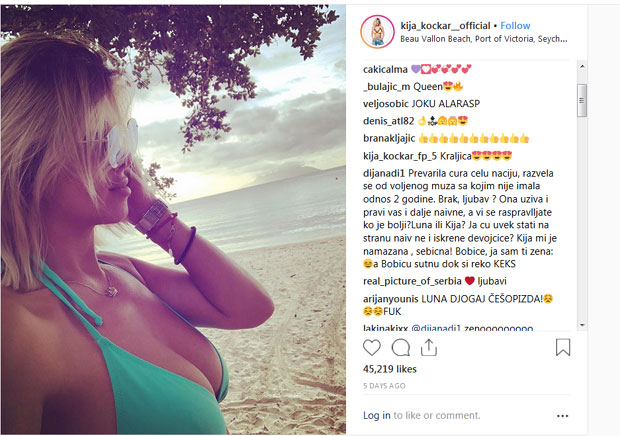Open arijanyounis commenter profile
This screenshot has height=436, width=620.
391,299
